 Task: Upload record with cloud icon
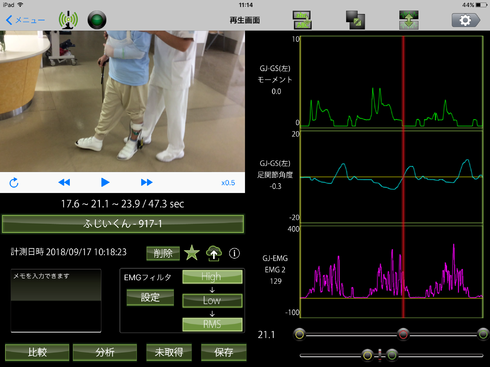[x=214, y=253]
